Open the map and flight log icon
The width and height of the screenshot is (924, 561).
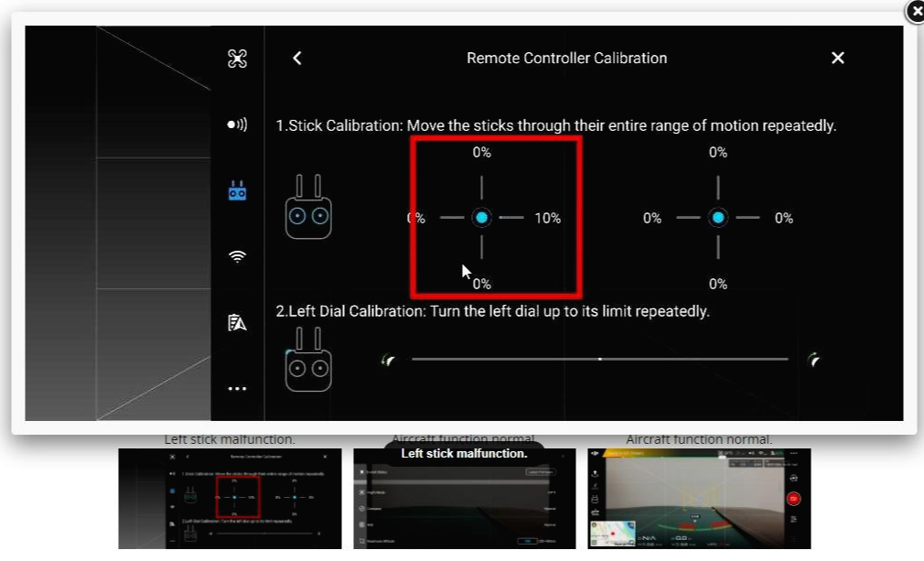[237, 322]
